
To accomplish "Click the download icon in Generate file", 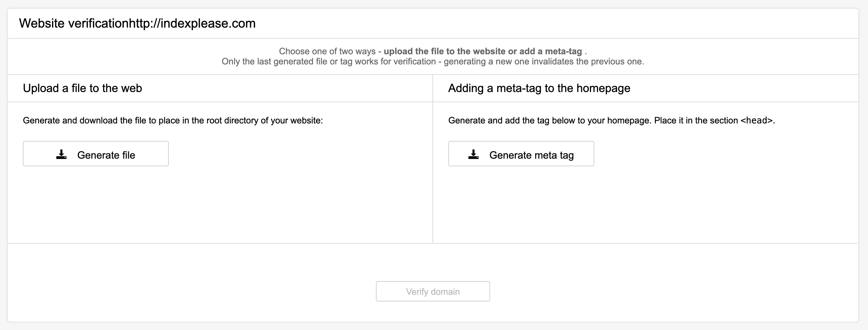I will click(x=61, y=155).
